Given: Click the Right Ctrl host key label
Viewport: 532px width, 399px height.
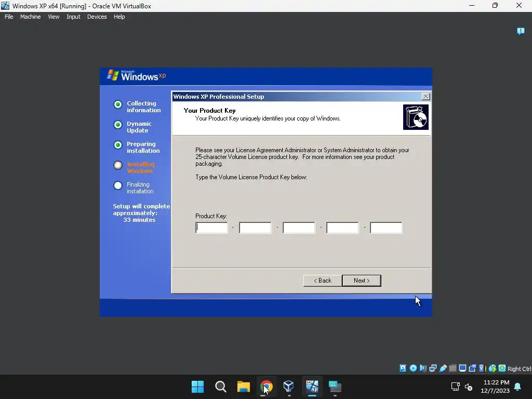Looking at the screenshot, I should click(519, 369).
